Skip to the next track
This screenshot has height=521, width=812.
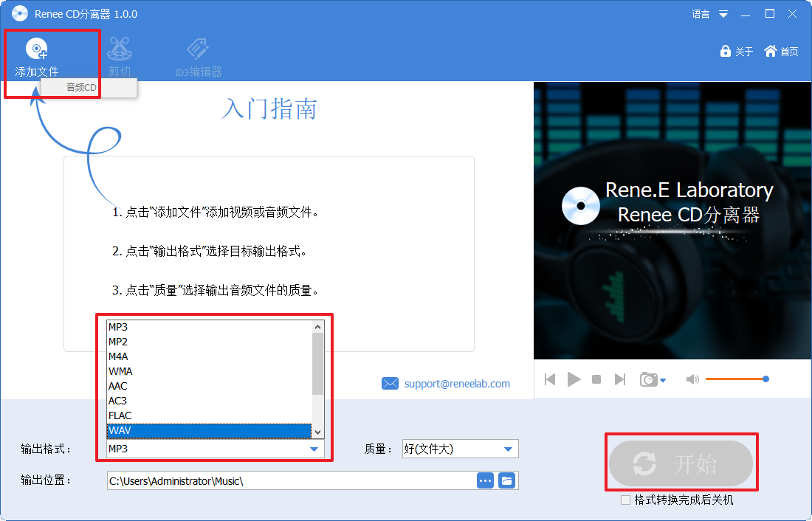620,379
